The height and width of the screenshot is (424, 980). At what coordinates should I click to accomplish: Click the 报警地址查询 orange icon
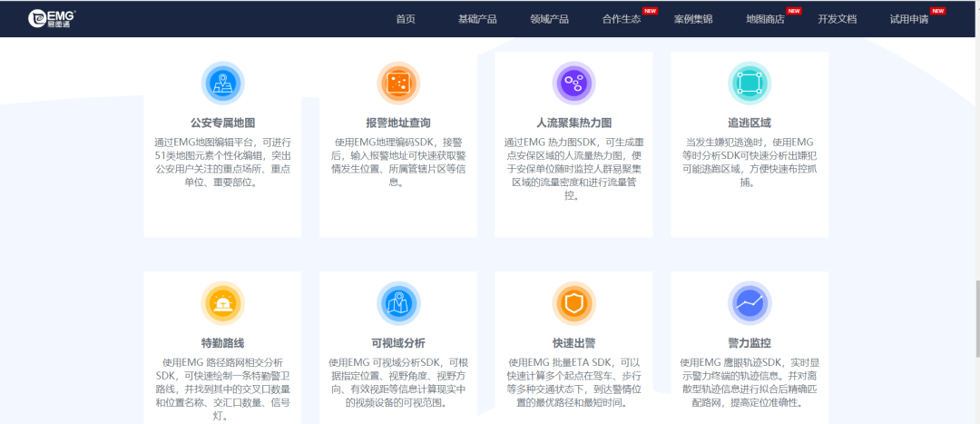(398, 84)
